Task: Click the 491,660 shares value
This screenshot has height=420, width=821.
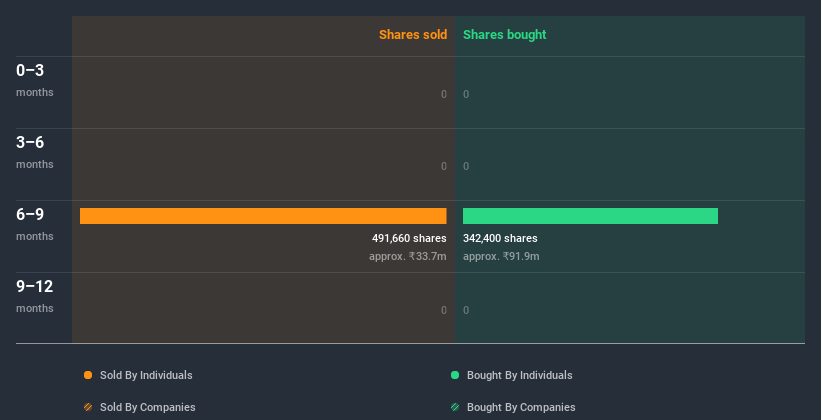Action: 409,238
